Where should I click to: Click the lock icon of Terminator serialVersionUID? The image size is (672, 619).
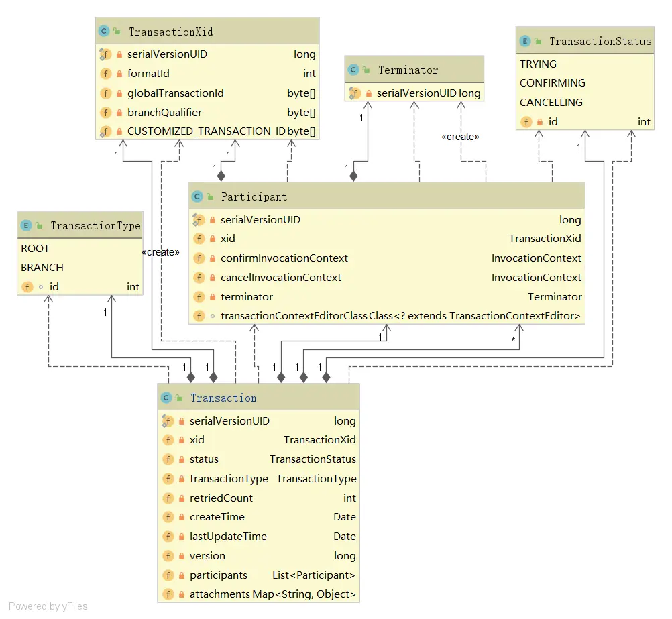click(x=369, y=93)
